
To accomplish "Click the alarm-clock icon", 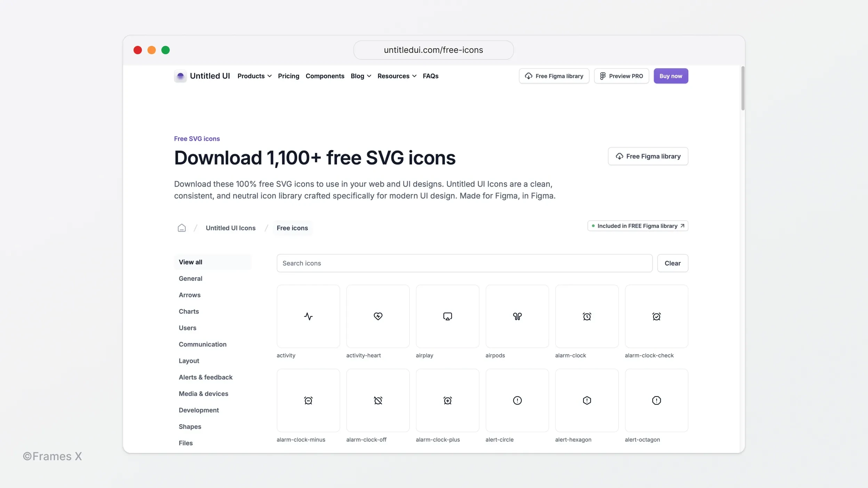I will pos(587,316).
